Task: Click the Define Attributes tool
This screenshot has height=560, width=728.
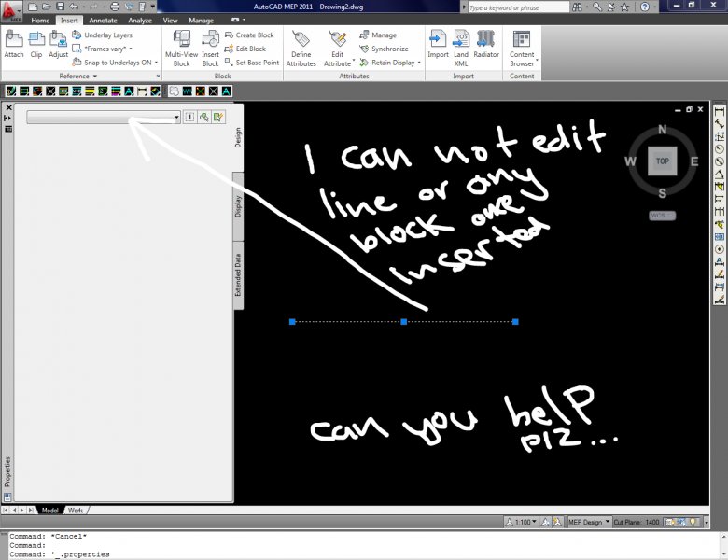Action: pyautogui.click(x=301, y=49)
